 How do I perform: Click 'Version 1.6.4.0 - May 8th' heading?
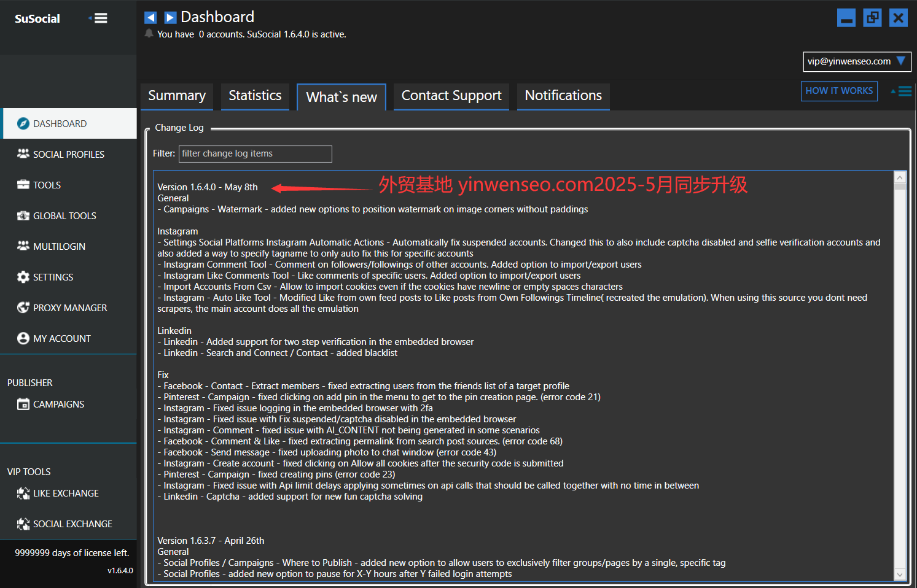click(x=208, y=187)
